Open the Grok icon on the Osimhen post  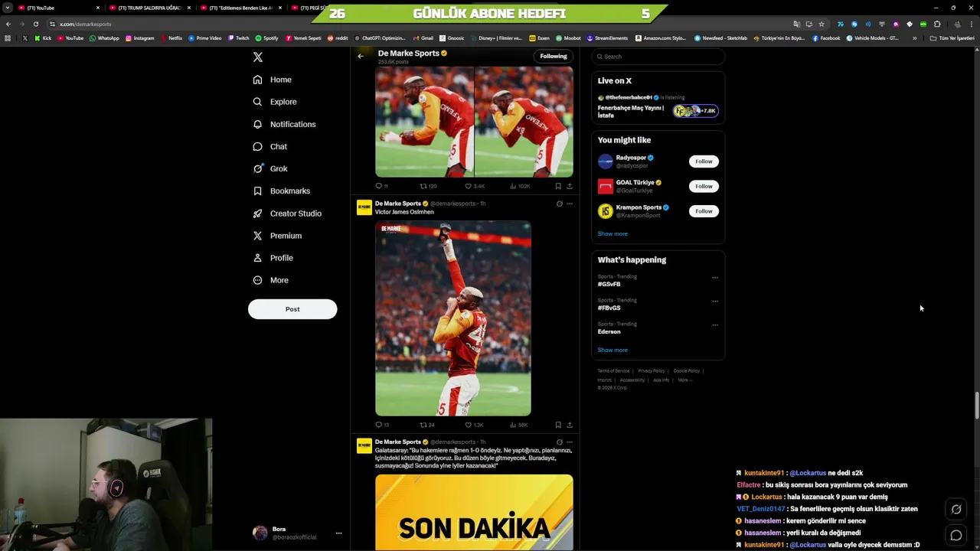click(x=559, y=204)
